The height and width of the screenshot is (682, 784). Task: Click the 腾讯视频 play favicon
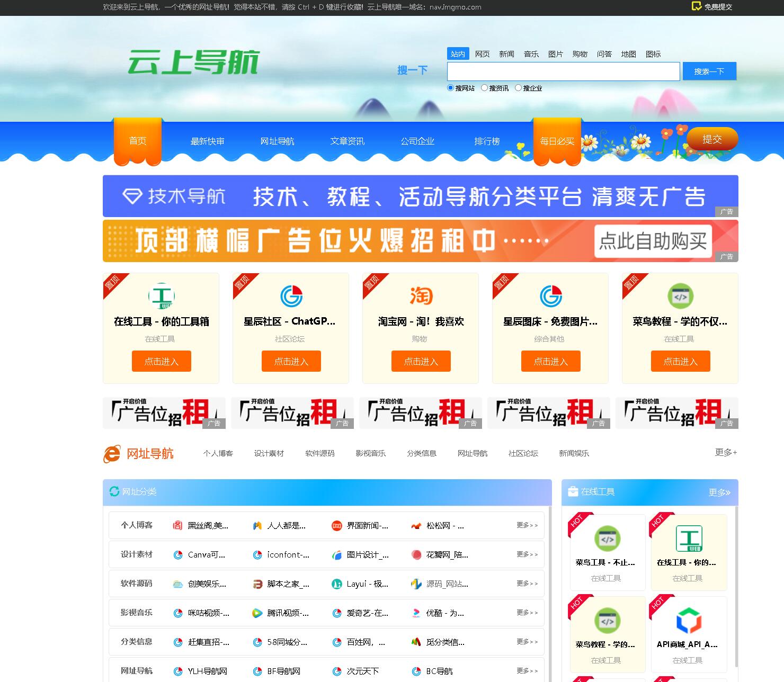coord(257,613)
